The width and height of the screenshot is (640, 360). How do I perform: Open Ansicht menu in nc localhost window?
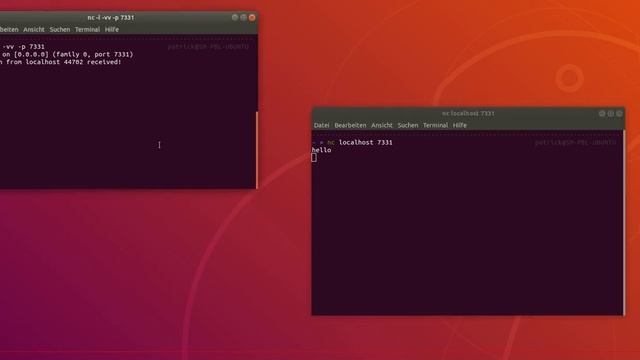382,125
